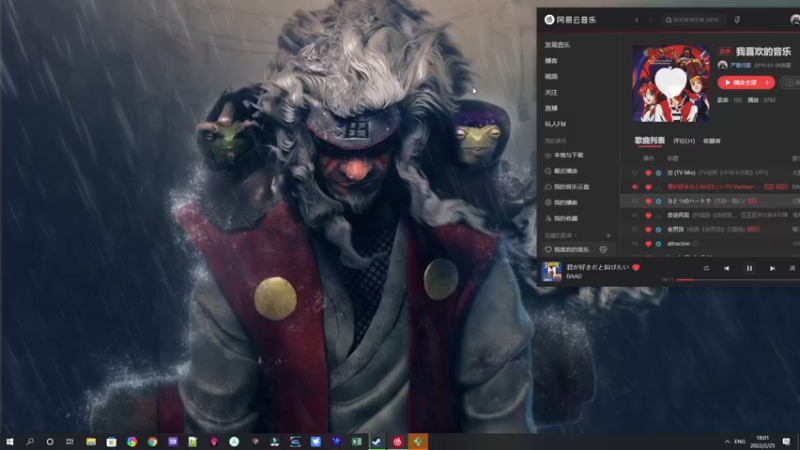Download the currently playing red-highlighted song
The image size is (800, 450).
coord(659,187)
